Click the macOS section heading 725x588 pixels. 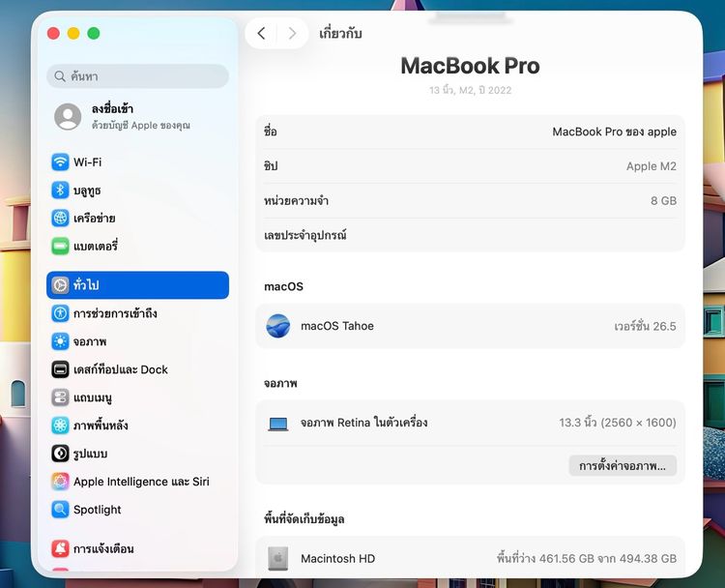[283, 286]
